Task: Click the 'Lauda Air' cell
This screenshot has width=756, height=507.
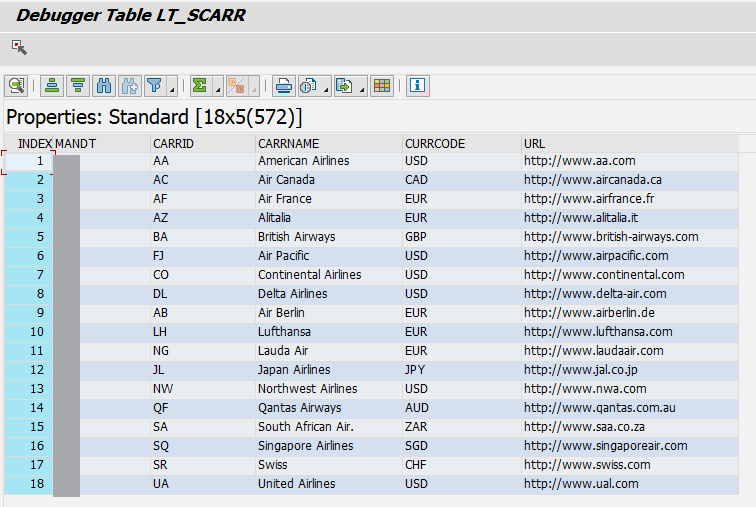Action: click(x=329, y=351)
